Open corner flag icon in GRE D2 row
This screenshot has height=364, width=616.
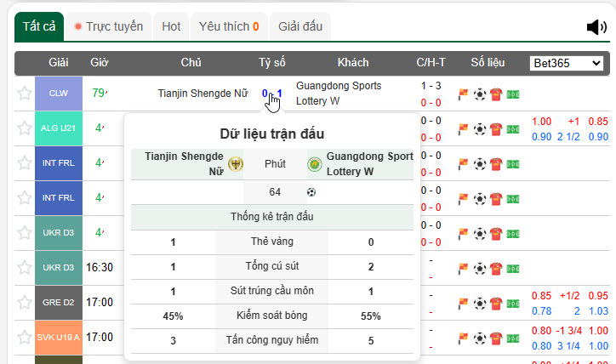[x=464, y=302]
